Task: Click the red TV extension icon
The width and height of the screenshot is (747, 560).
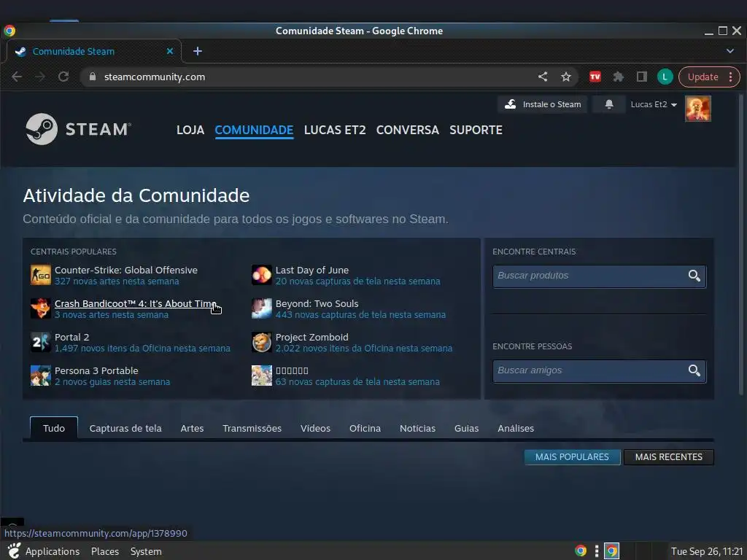Action: 595,77
